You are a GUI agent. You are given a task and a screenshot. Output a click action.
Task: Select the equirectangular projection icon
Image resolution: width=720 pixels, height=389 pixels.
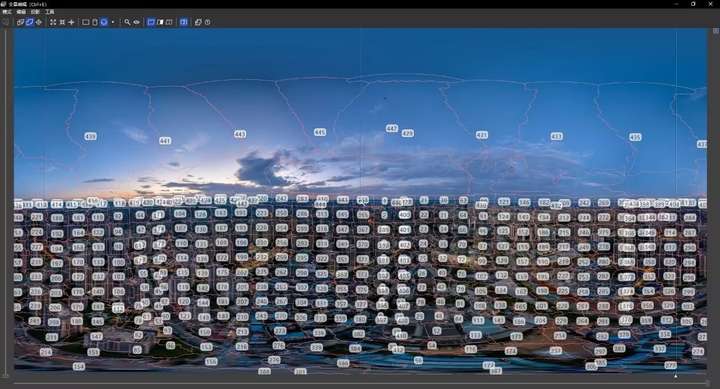(x=104, y=22)
